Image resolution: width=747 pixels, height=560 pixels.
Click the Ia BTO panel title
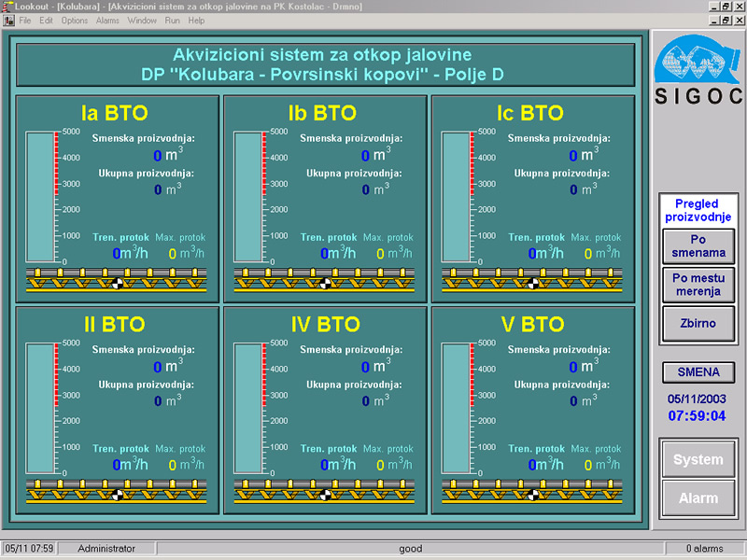[x=114, y=113]
